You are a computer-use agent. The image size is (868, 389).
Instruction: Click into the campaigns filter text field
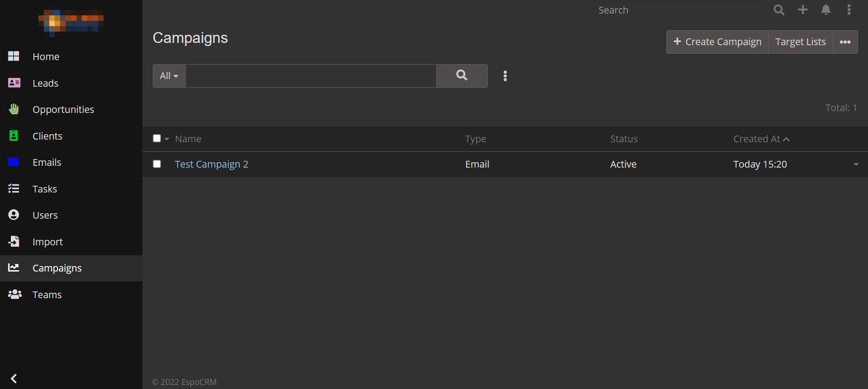click(311, 76)
